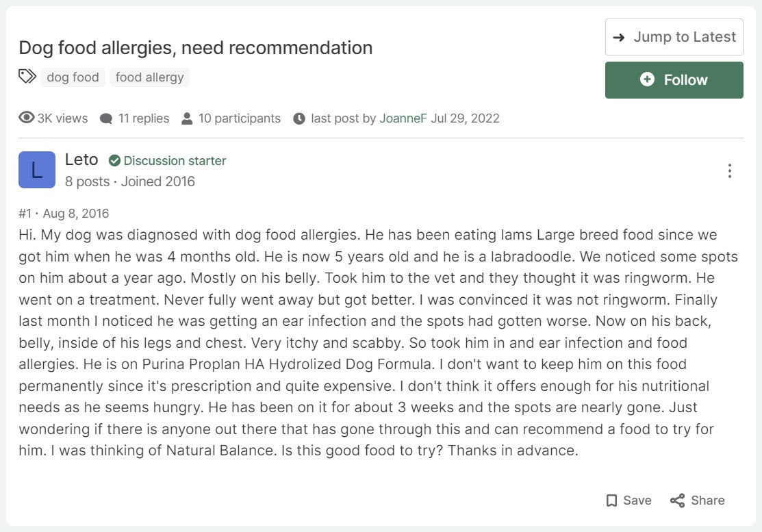
Task: Click Leto's blue avatar thumbnail
Action: tap(37, 170)
